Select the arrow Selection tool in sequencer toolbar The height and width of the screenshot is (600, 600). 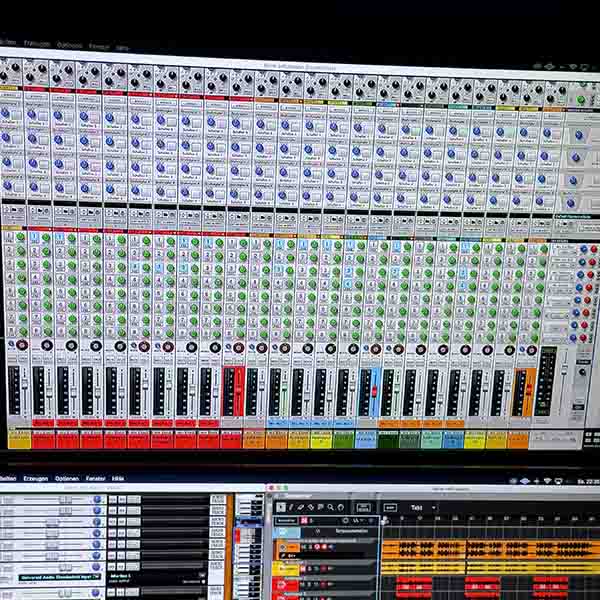pyautogui.click(x=281, y=507)
